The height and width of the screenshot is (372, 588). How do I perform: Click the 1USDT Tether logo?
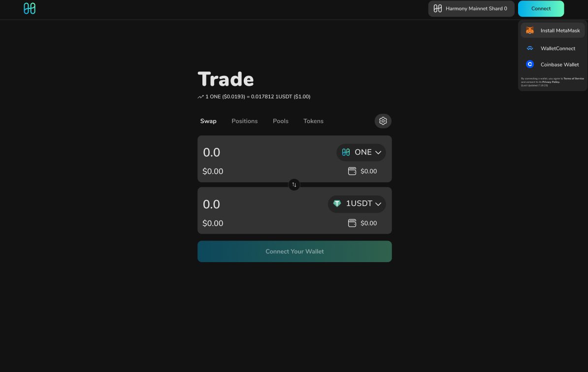[x=337, y=203]
